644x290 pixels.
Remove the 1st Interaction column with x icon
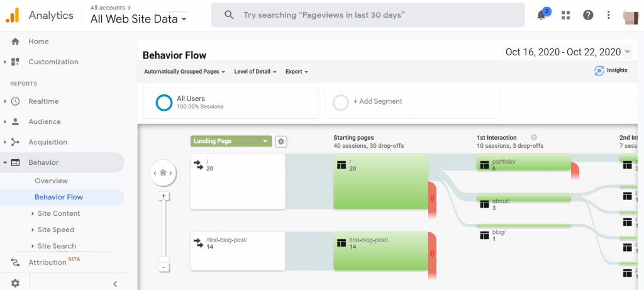pyautogui.click(x=534, y=137)
